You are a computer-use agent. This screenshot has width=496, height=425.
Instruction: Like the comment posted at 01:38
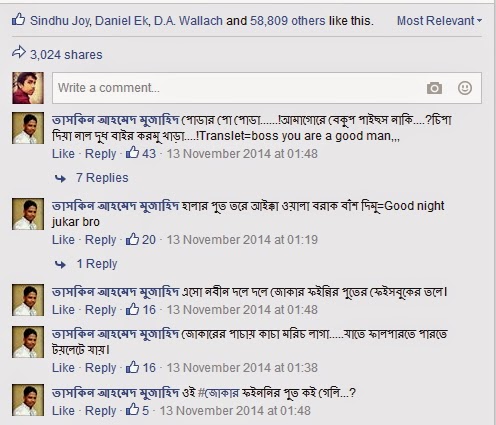(x=63, y=368)
